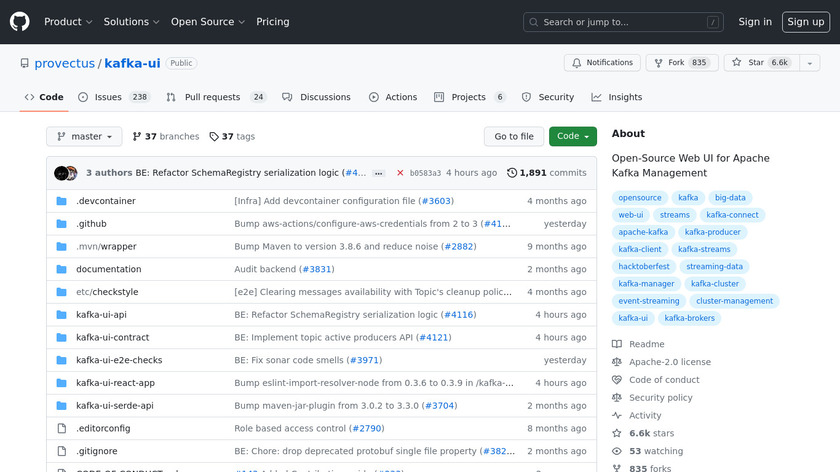This screenshot has height=472, width=840.
Task: Open the Apache-2.0 license link
Action: 669,362
